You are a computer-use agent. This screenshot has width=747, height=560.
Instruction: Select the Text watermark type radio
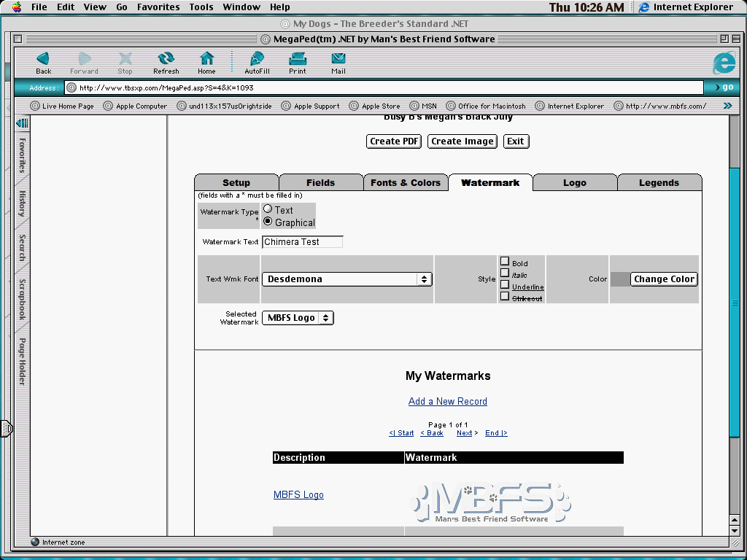point(268,209)
